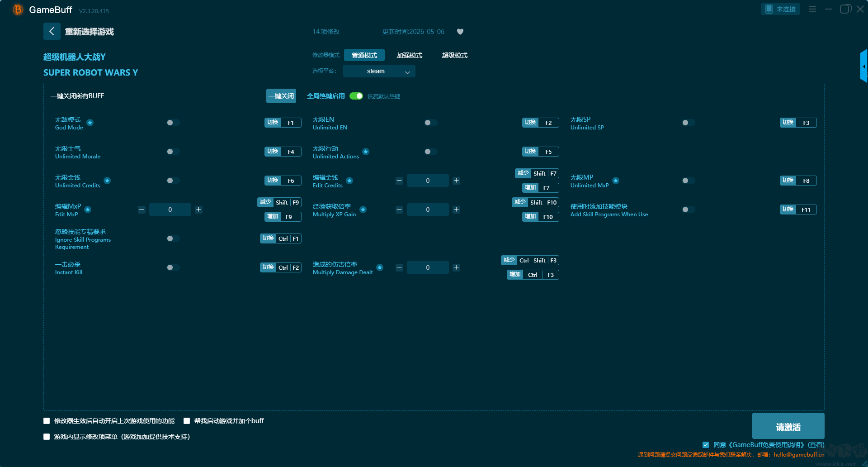Screen dimensions: 868x467
Task: Click the hello@gamebuff.cn email address
Action: [x=799, y=455]
